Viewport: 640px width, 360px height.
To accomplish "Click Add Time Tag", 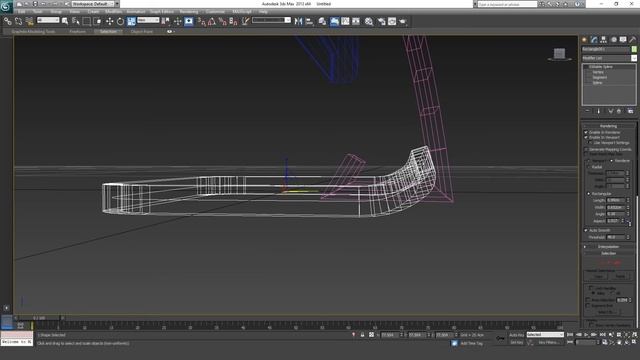I will pyautogui.click(x=471, y=343).
